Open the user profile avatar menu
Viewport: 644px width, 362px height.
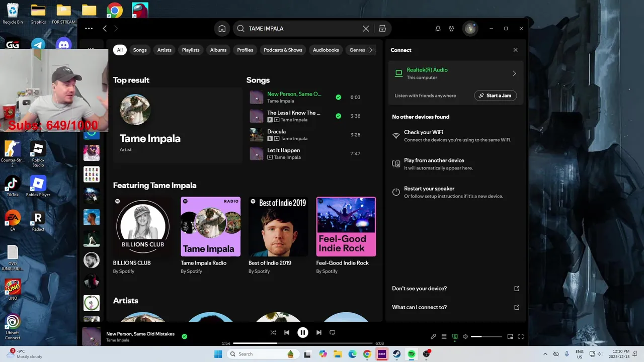tap(470, 29)
